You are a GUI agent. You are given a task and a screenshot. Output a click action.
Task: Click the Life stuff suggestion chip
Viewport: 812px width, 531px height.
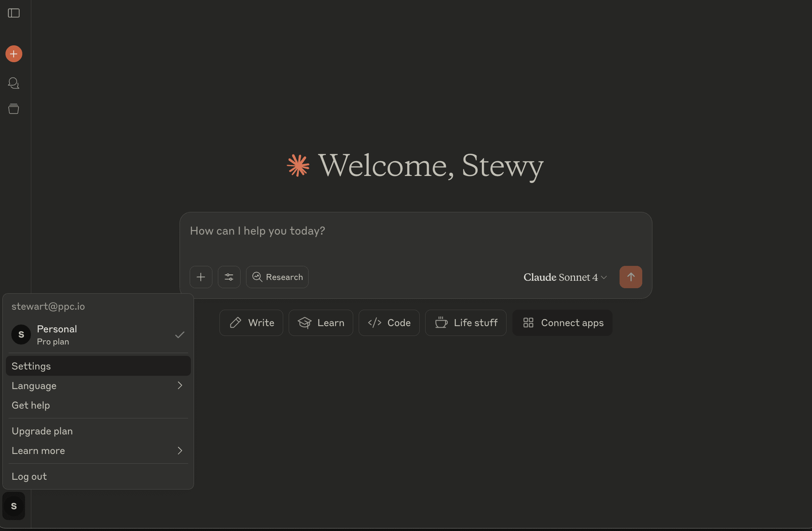point(466,323)
